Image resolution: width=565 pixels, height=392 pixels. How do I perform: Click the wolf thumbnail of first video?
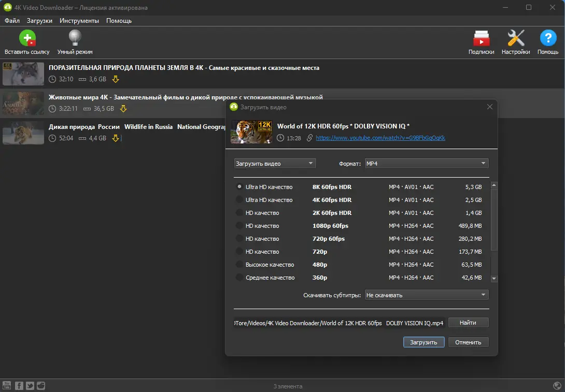point(23,74)
